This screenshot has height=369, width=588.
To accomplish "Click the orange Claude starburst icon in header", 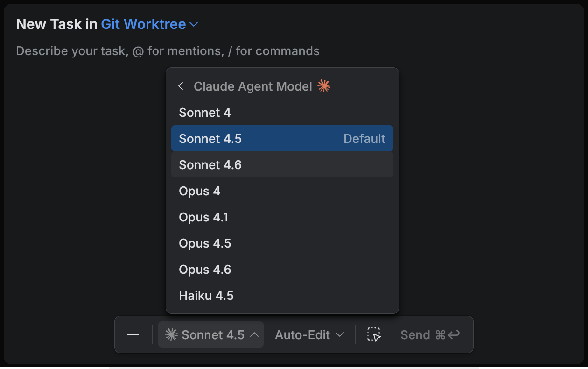I will [x=324, y=85].
